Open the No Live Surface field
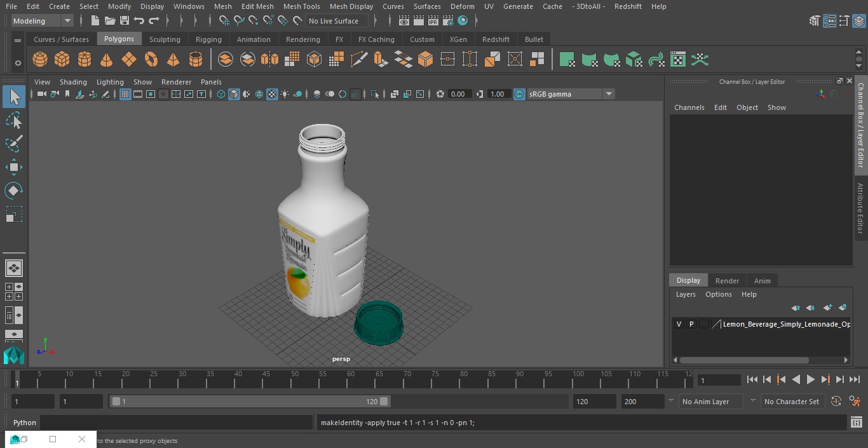The image size is (868, 448). pos(337,21)
